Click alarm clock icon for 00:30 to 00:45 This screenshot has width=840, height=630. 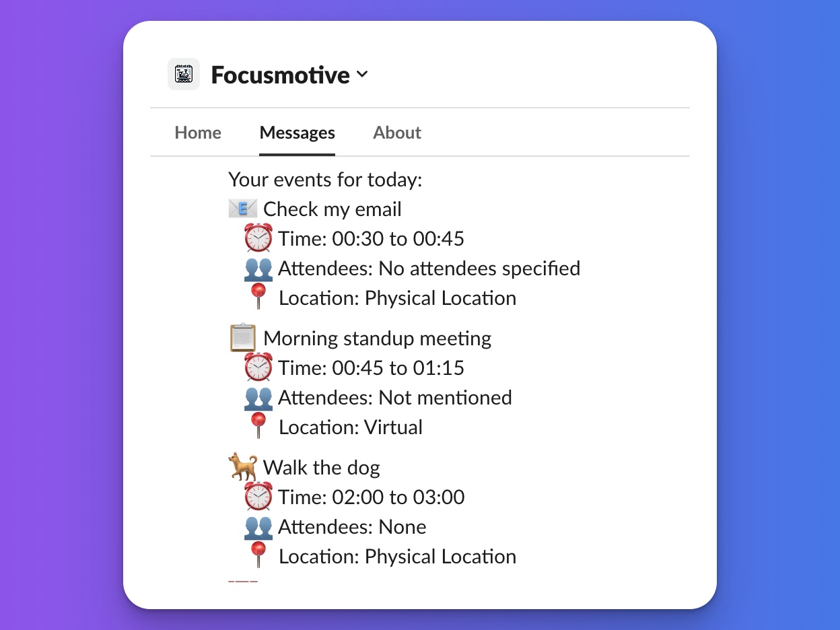(258, 238)
